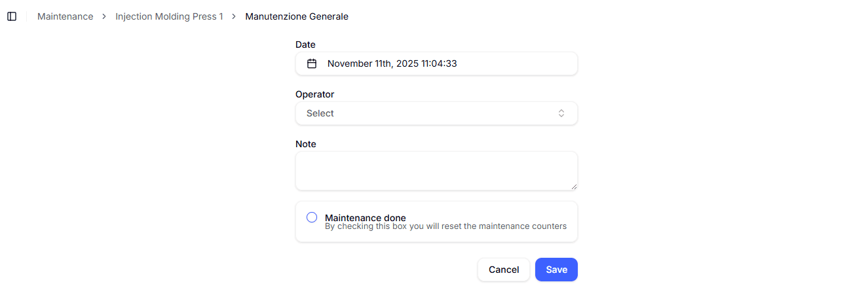Go to Maintenance breadcrumb
This screenshot has width=868, height=299.
pos(65,16)
